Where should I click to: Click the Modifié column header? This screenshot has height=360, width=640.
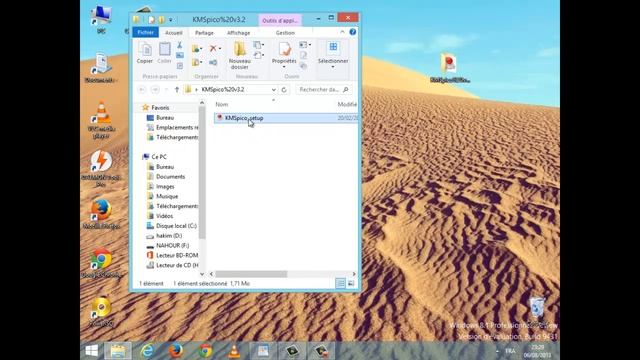coord(347,104)
